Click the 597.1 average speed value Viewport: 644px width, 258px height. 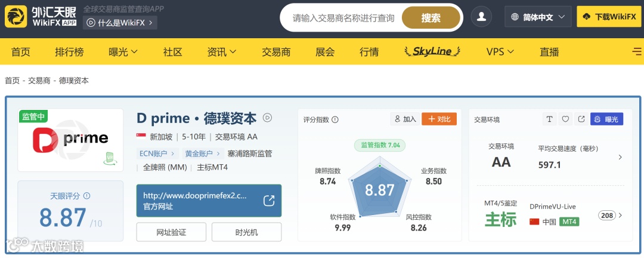tap(549, 165)
